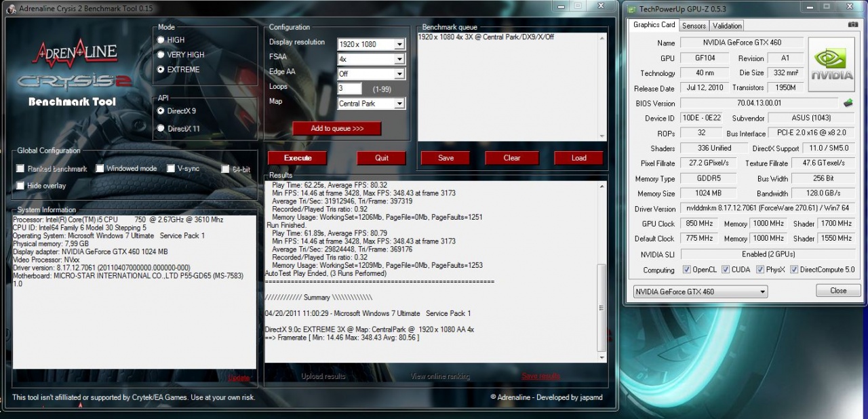Viewport: 868px width, 419px height.
Task: Select VERY HIGH quality mode
Action: (161, 54)
